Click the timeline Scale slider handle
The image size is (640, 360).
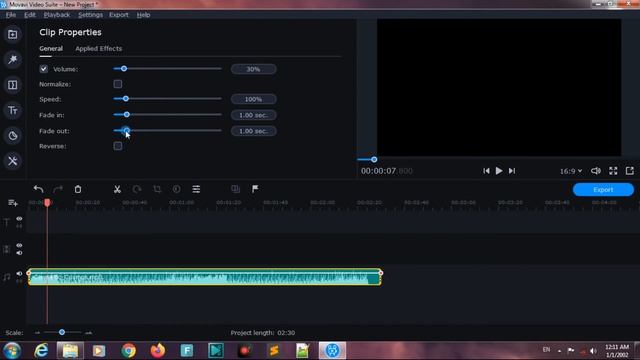pos(62,332)
